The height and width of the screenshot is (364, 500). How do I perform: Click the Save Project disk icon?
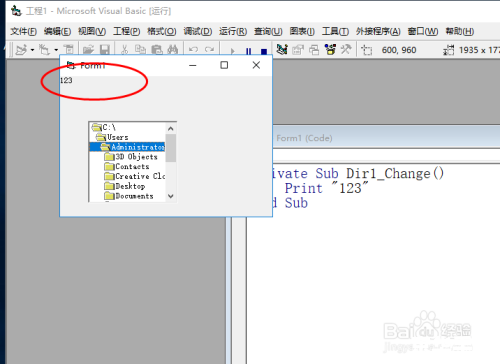coord(105,50)
